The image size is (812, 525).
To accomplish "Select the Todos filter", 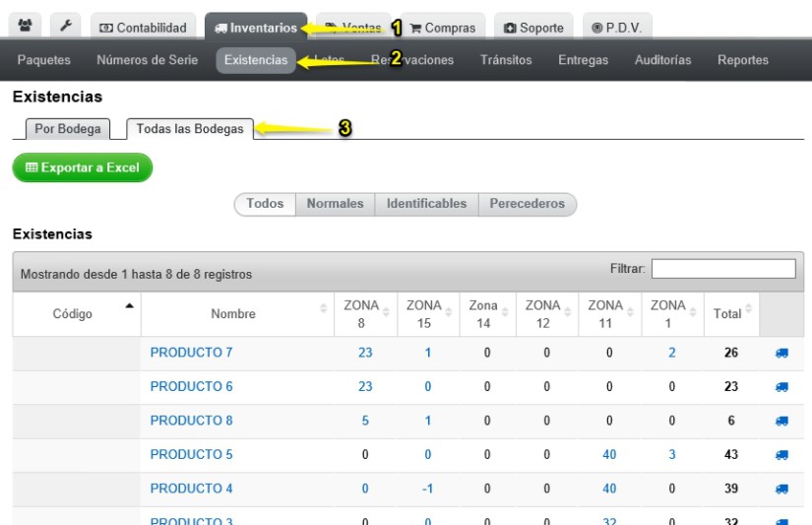I will click(265, 204).
